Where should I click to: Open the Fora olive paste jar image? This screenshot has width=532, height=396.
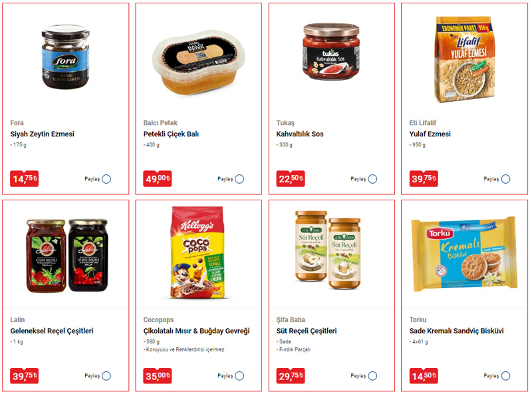point(65,57)
